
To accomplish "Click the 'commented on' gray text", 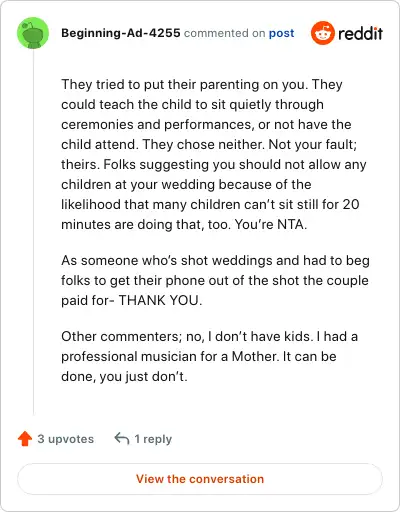I will 224,33.
